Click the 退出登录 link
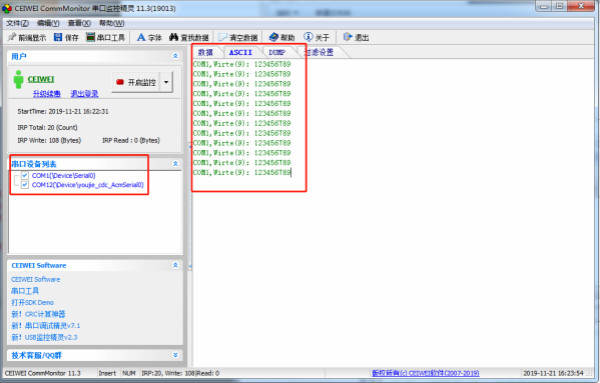Screen dimensions: 600x383 pos(85,94)
